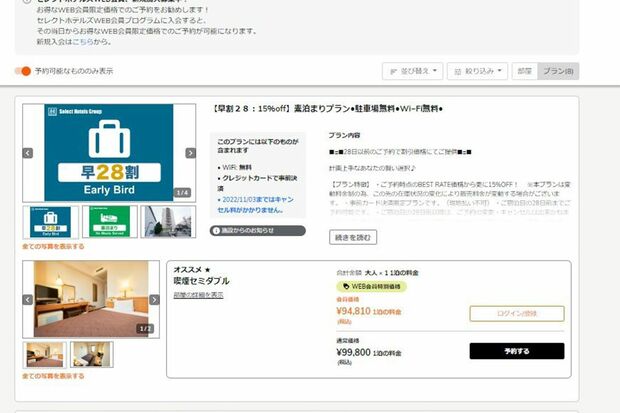Open the 施設からのお知らせ info pill
Image resolution: width=620 pixels, height=413 pixels.
click(x=258, y=231)
